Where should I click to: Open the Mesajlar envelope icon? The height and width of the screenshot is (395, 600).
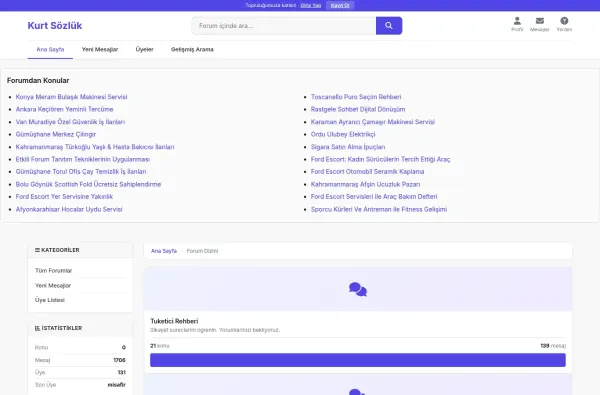pyautogui.click(x=540, y=24)
